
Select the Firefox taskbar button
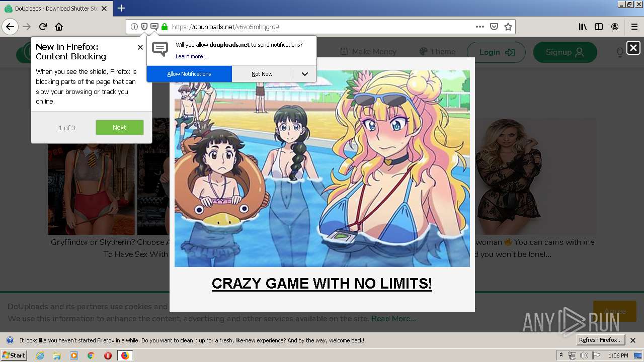click(125, 355)
